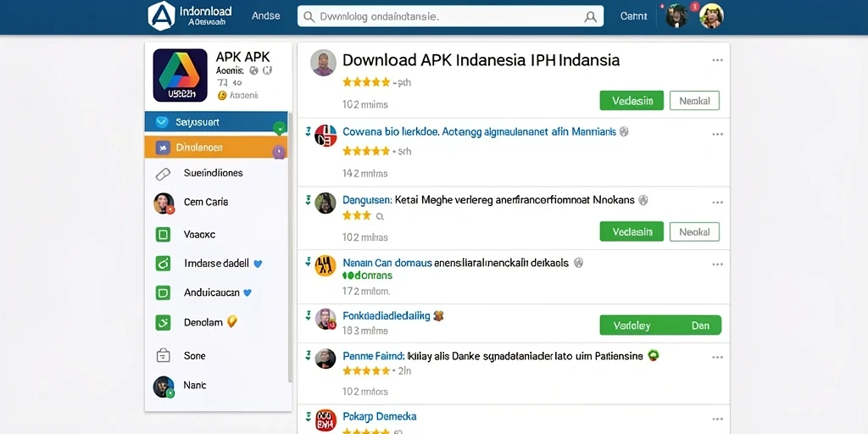868x434 pixels.
Task: Expand the Fonktladiadledalikg row arrow
Action: (308, 315)
